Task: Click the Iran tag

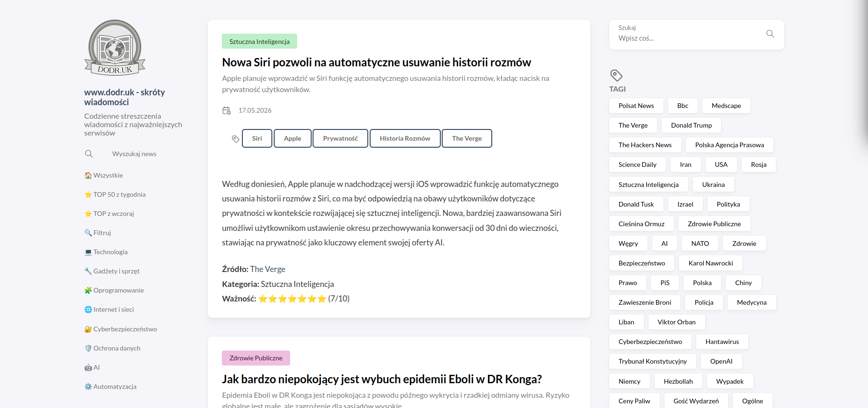Action: (686, 165)
